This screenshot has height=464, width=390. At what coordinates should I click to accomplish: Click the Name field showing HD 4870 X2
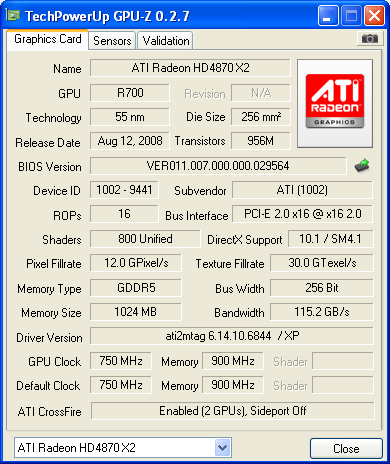(x=190, y=68)
